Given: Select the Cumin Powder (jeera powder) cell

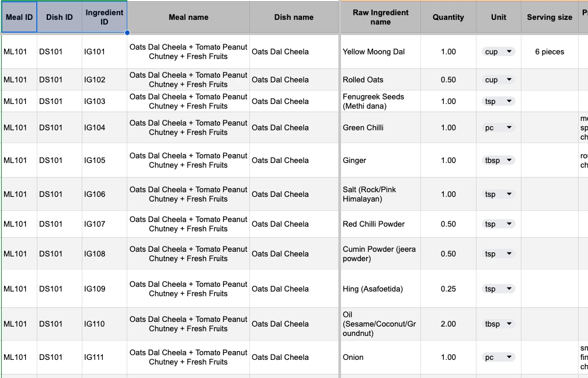Looking at the screenshot, I should [381, 254].
